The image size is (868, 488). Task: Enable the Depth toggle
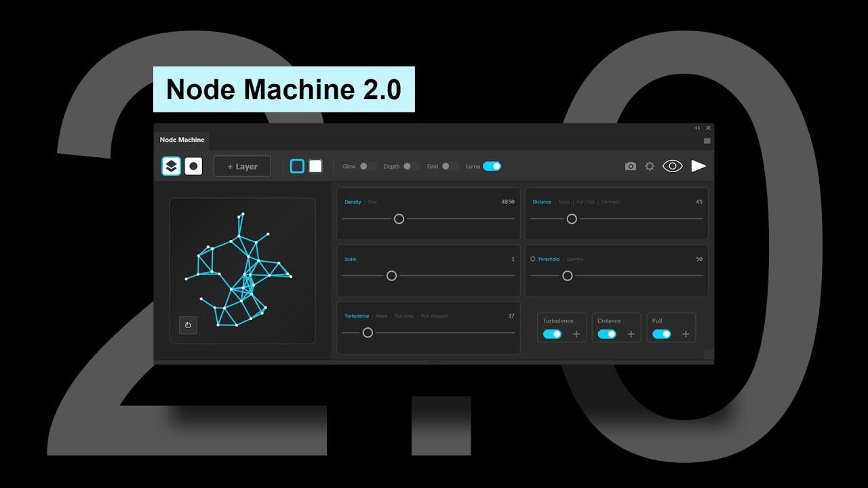[412, 166]
